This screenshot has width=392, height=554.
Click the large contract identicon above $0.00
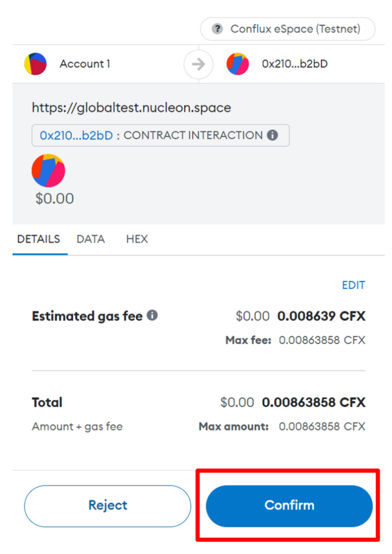coord(48,171)
